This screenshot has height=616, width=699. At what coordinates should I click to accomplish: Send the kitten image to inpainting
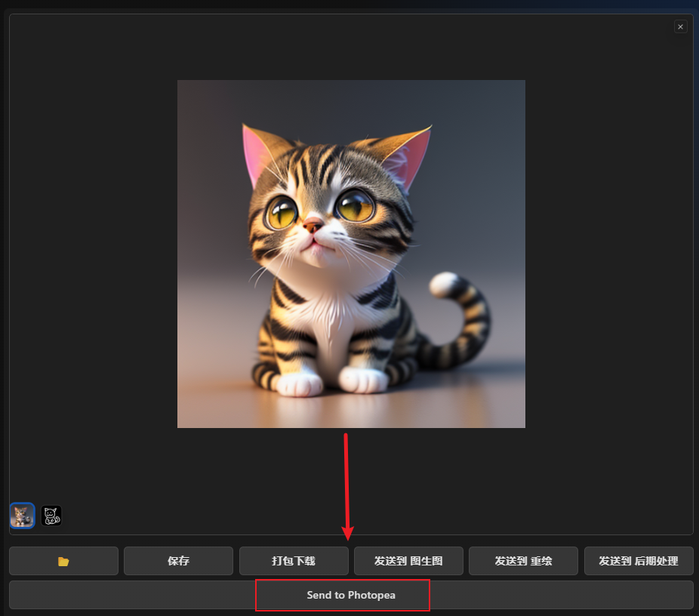coord(523,561)
